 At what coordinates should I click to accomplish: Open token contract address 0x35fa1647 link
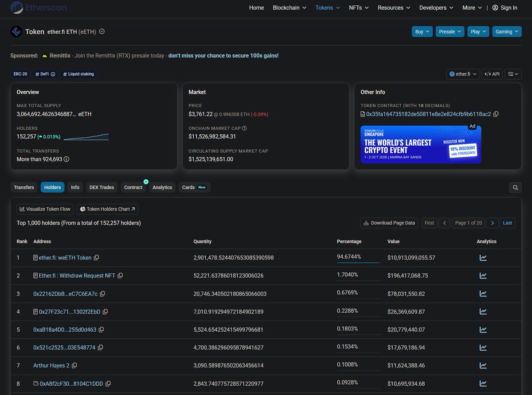pos(428,114)
